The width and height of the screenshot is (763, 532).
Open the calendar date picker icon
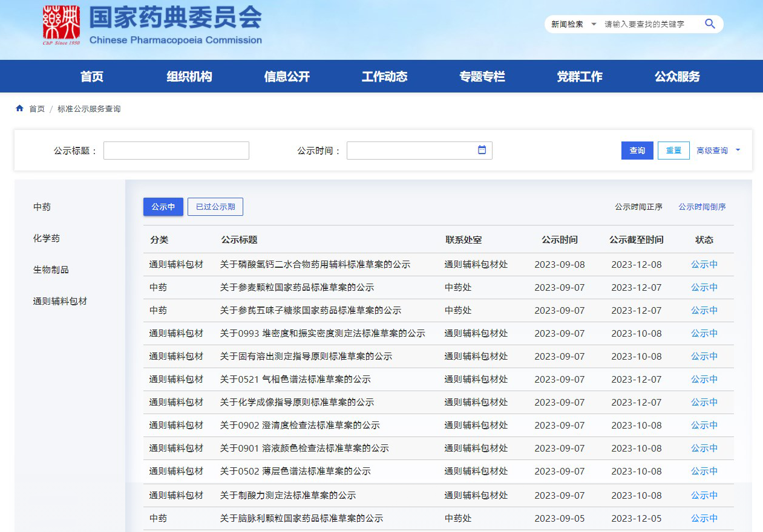(482, 150)
